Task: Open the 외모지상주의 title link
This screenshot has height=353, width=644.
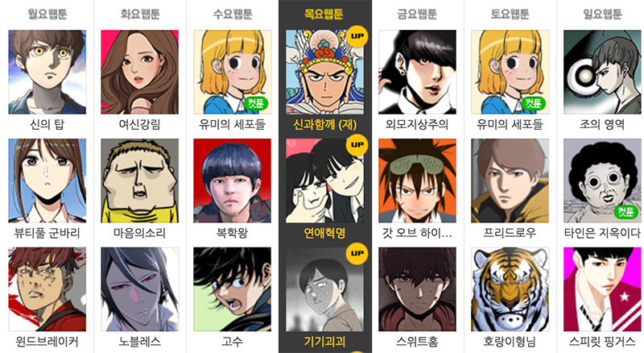Action: (417, 124)
